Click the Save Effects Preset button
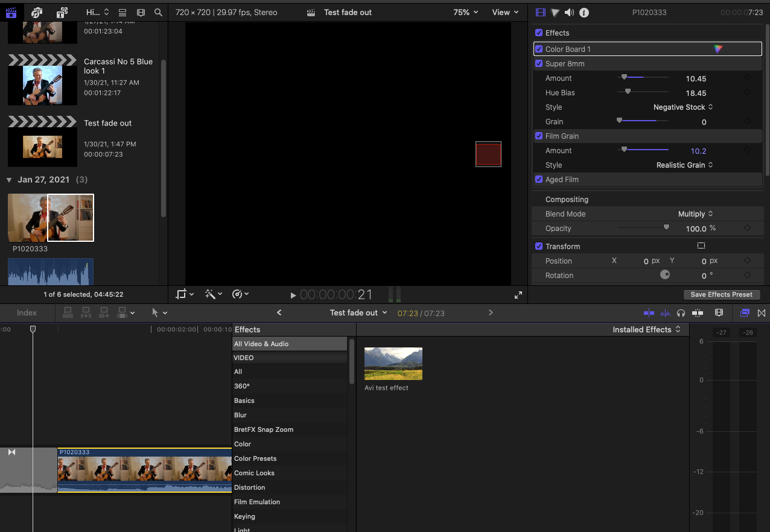The width and height of the screenshot is (770, 532). coord(721,294)
